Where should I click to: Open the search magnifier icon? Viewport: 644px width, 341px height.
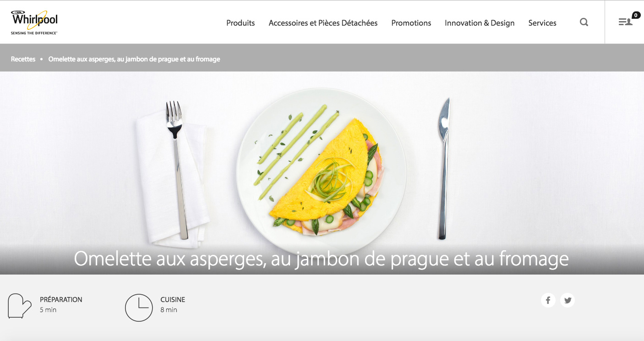click(584, 22)
